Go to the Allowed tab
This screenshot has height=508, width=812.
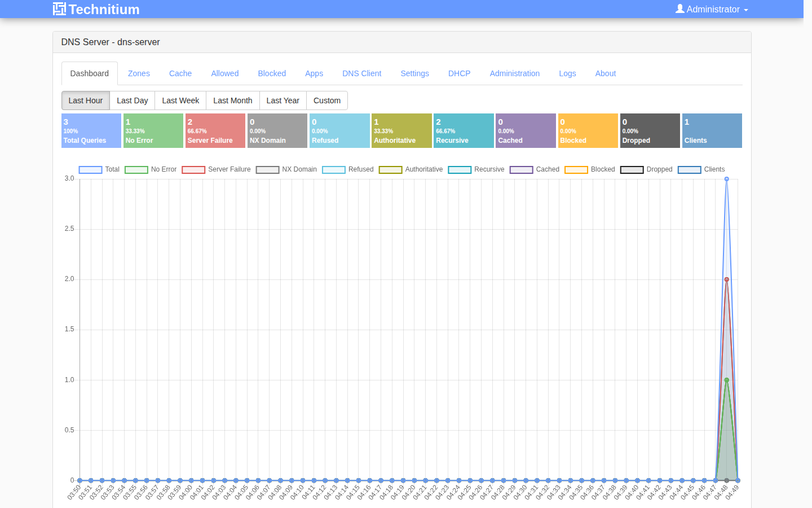coord(225,73)
